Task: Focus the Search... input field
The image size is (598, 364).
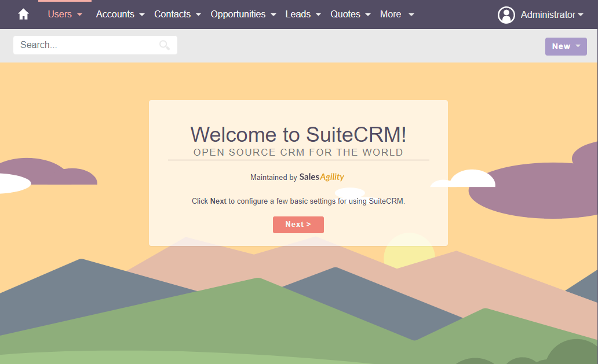Action: (87, 45)
